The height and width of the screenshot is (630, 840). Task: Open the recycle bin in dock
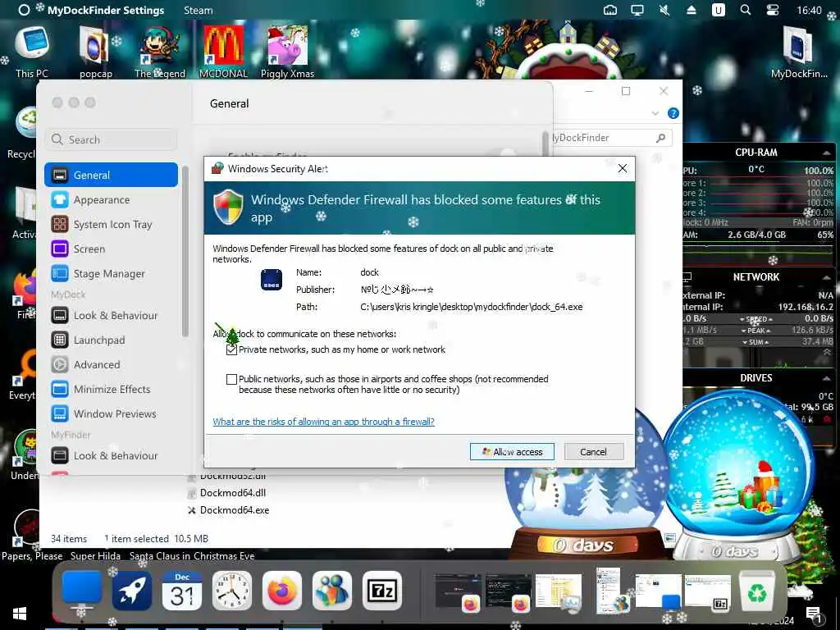(x=757, y=591)
